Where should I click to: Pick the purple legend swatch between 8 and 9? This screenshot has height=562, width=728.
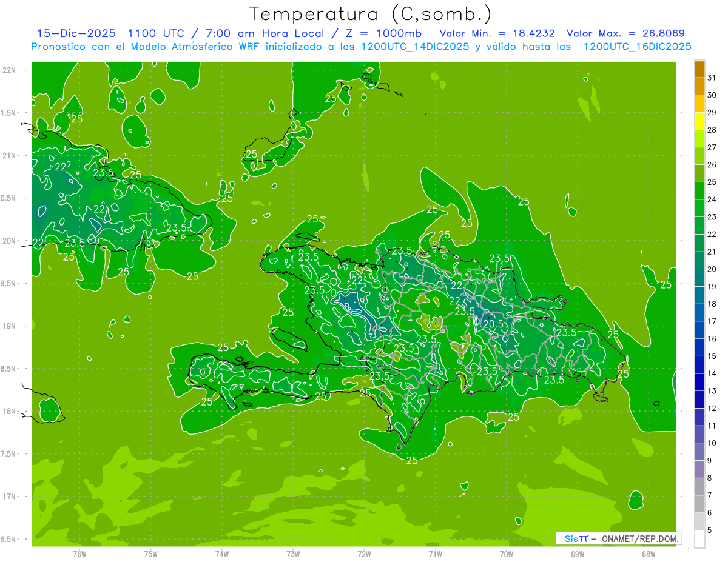pyautogui.click(x=699, y=469)
